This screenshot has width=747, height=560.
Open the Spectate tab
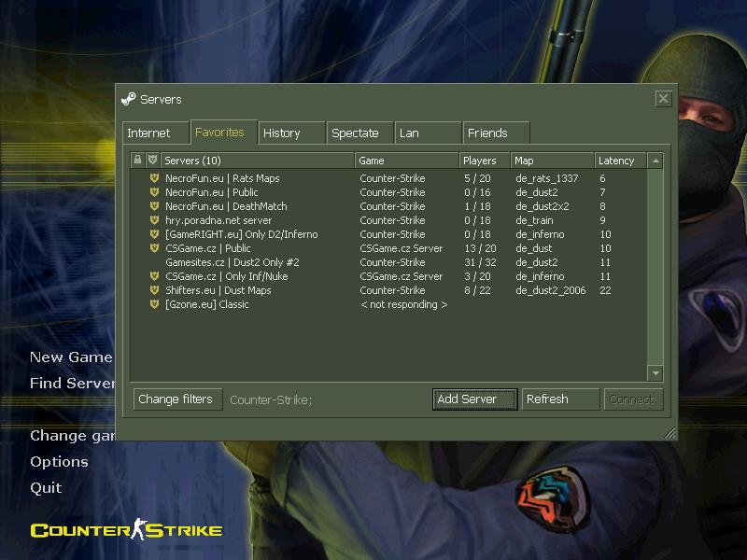point(359,133)
